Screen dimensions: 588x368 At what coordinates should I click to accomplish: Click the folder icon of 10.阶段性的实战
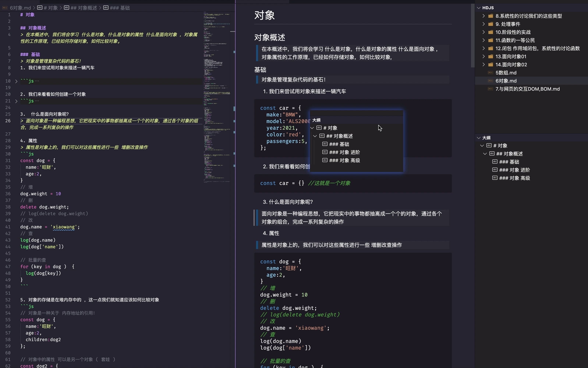click(491, 32)
